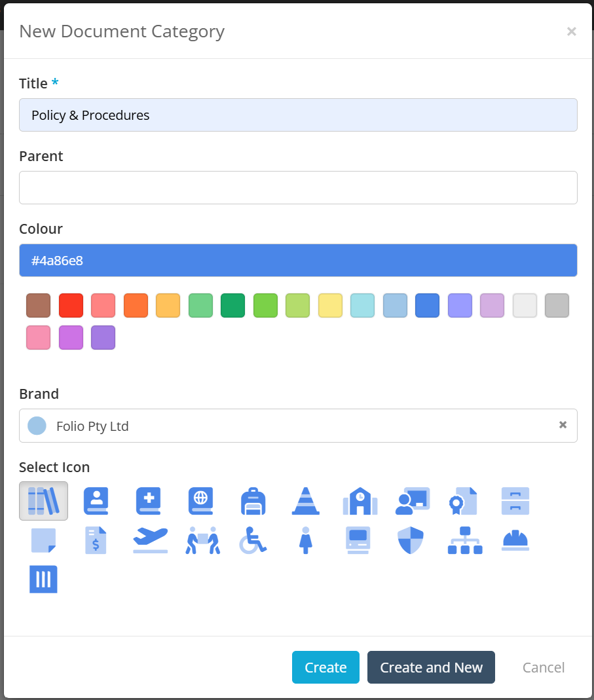Choose the hard hat icon
594x700 pixels.
click(x=515, y=540)
